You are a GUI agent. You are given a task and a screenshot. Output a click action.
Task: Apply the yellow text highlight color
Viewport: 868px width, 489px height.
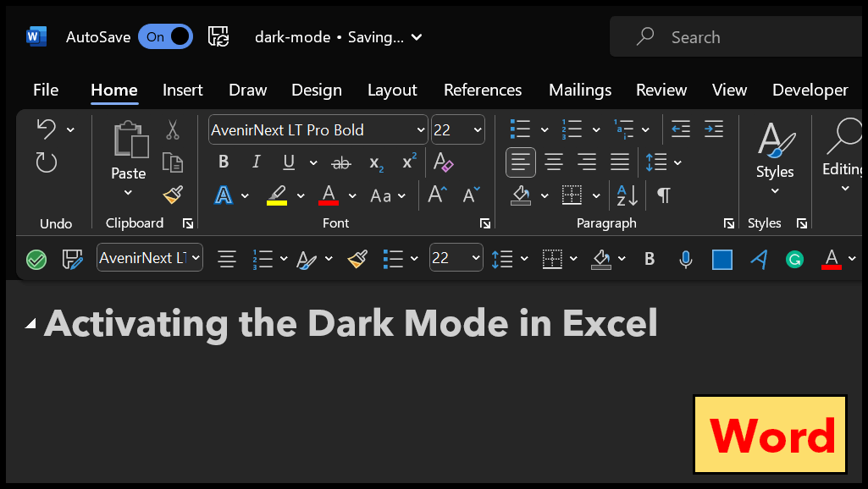tap(277, 195)
